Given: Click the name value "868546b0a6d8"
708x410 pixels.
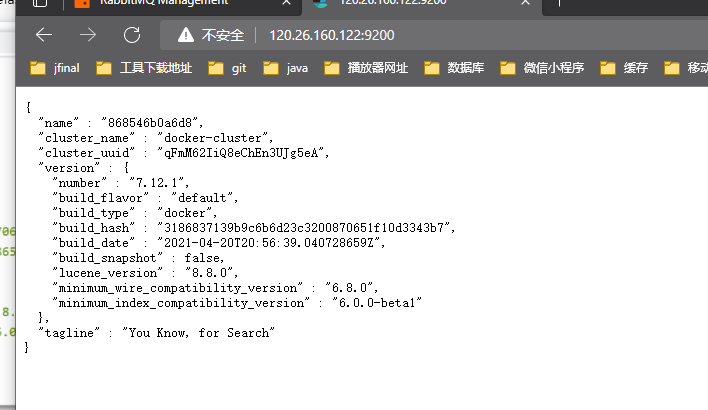Looking at the screenshot, I should 149,123.
